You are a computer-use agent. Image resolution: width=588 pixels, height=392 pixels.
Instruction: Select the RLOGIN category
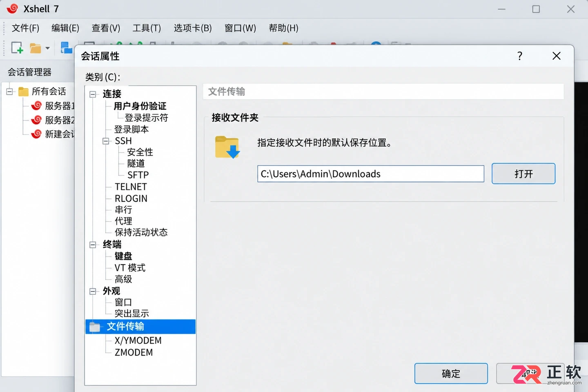coord(131,199)
